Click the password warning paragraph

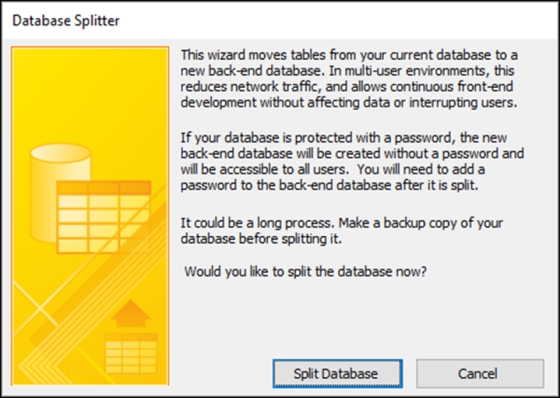(x=352, y=161)
